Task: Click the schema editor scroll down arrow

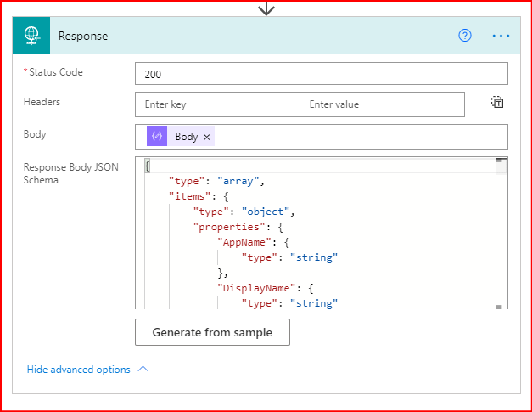Action: tap(501, 307)
